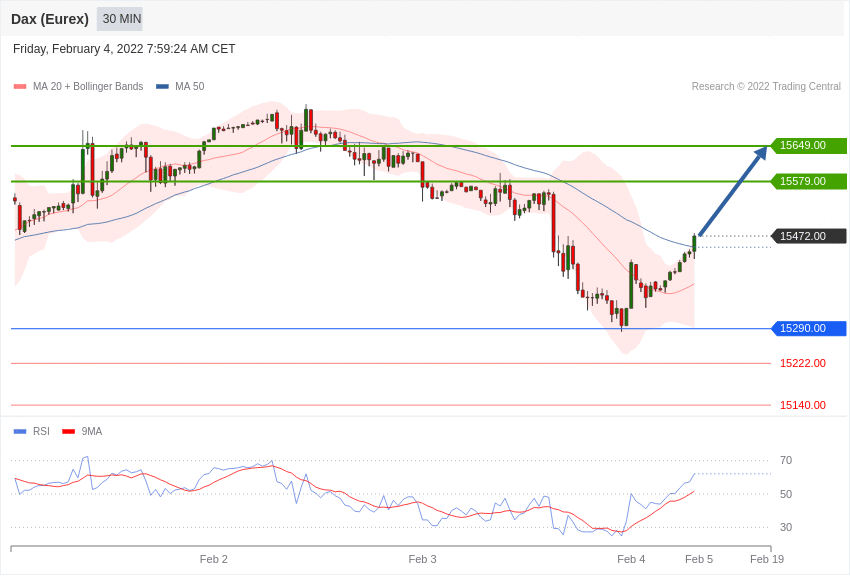The height and width of the screenshot is (576, 850).
Task: Click the Feb 5 date axis label
Action: click(x=699, y=559)
